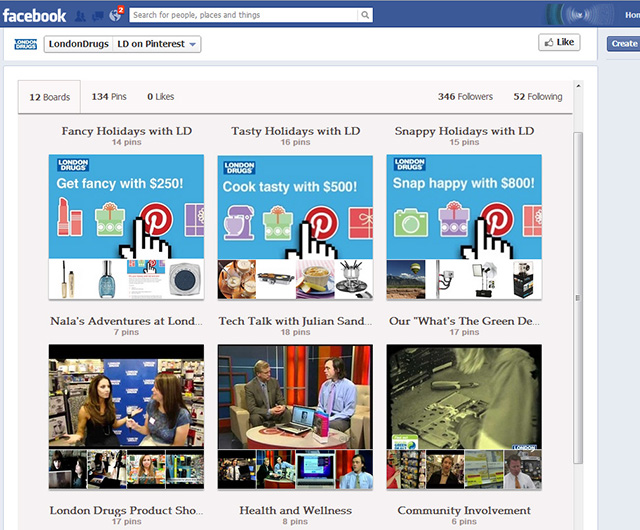Click the search magnifier icon

click(x=365, y=15)
